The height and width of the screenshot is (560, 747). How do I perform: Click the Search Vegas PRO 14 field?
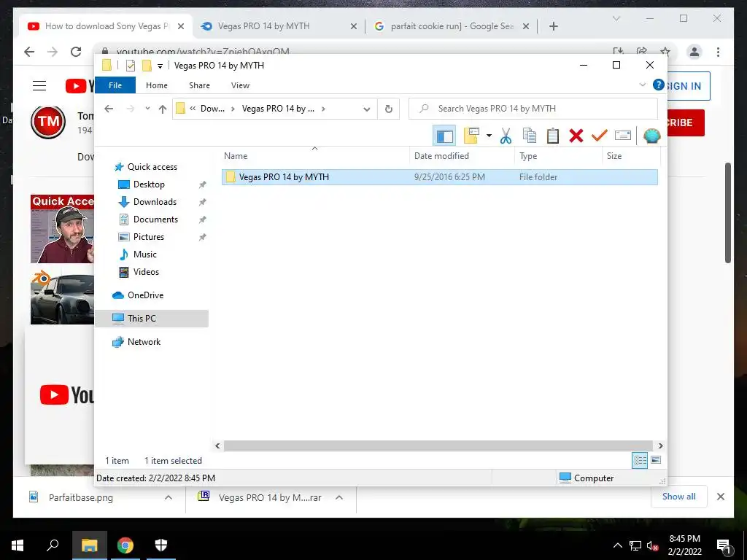point(533,109)
